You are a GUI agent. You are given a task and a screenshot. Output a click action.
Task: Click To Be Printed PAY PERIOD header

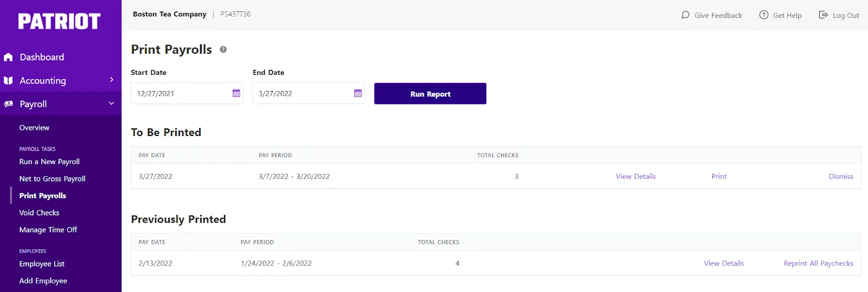(x=275, y=155)
